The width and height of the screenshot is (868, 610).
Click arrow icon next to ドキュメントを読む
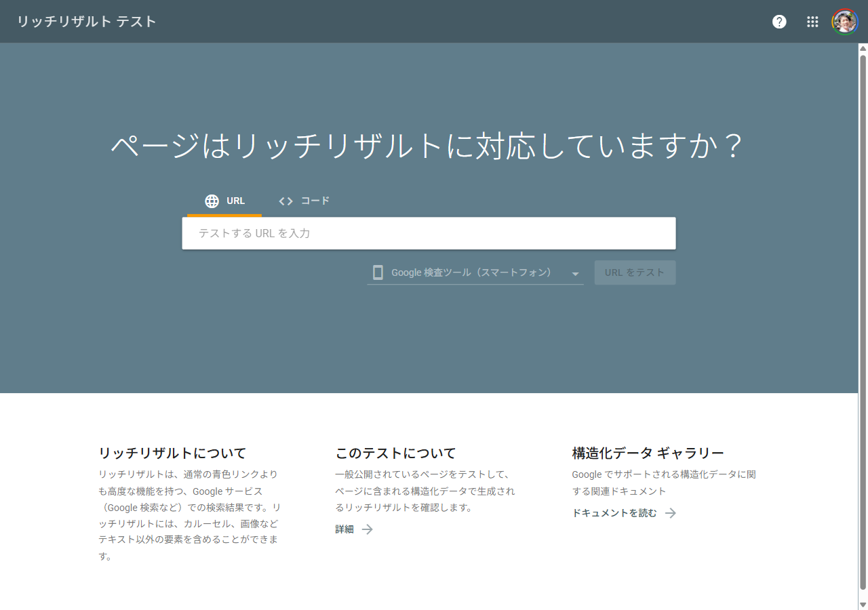pos(670,513)
